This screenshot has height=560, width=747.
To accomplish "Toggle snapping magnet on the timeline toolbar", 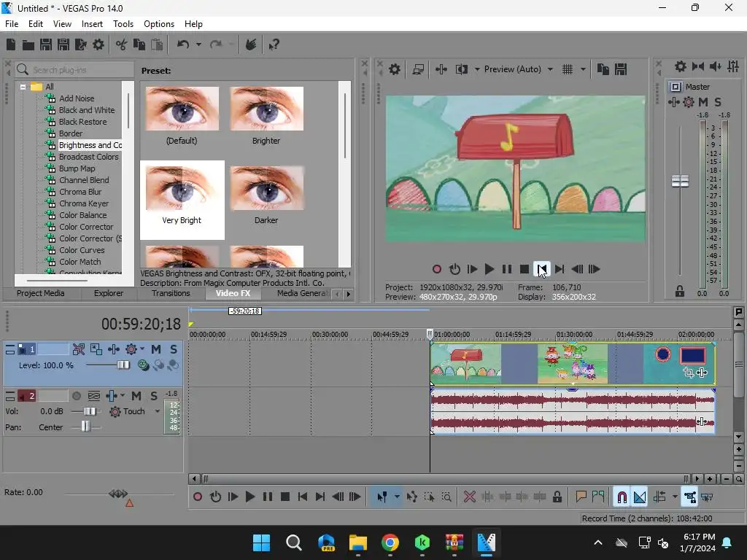I will (622, 497).
